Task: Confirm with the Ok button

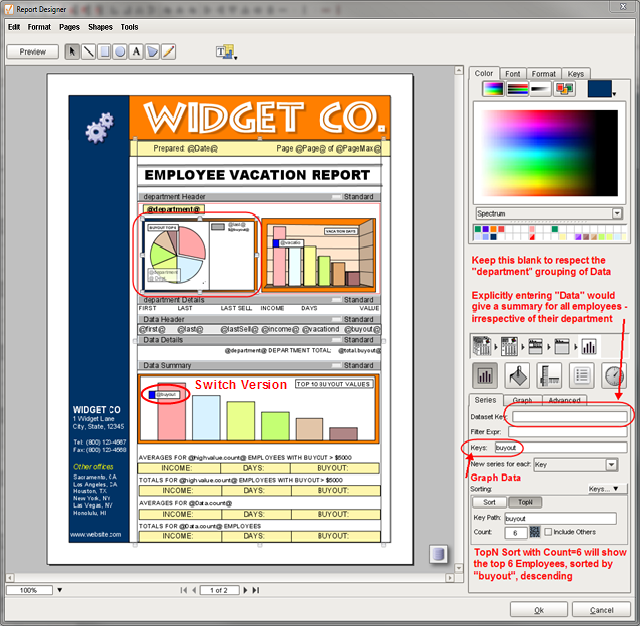Action: point(539,610)
